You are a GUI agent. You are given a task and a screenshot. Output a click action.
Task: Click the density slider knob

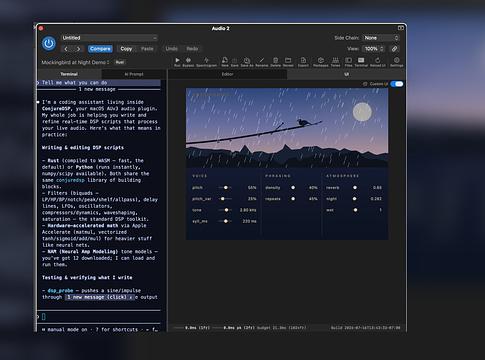[x=293, y=188]
